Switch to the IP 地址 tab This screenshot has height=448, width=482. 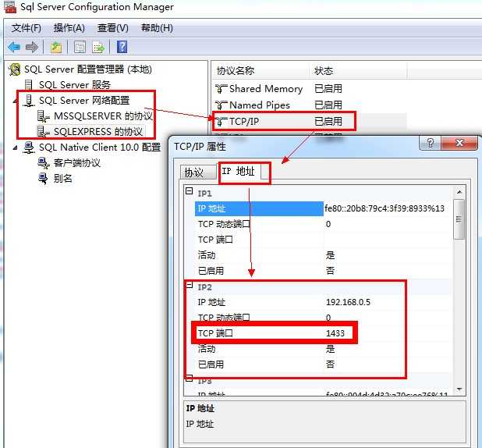[x=239, y=171]
